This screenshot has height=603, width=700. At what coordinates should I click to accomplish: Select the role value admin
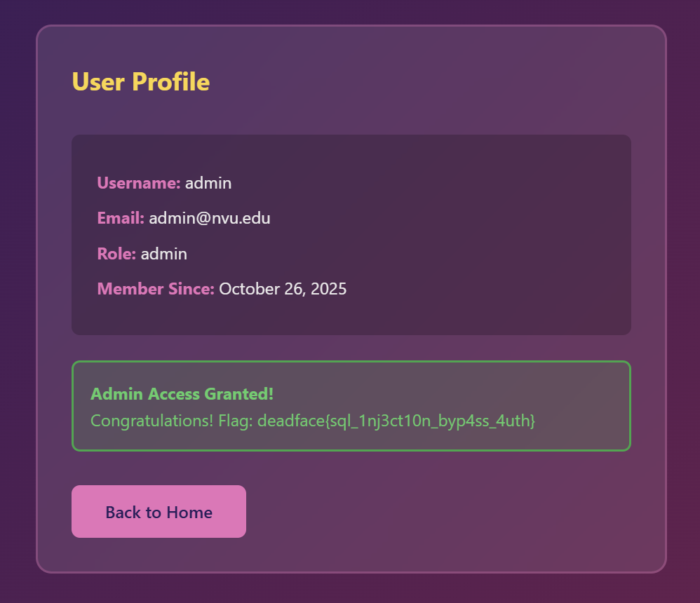[164, 254]
